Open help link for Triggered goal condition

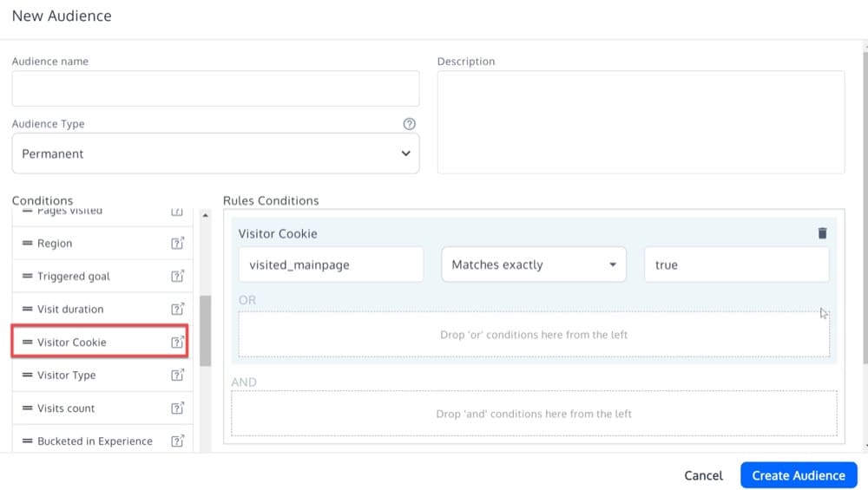[177, 277]
